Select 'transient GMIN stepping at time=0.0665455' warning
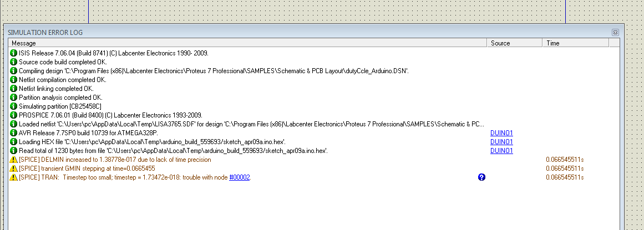Screen dimensions: 644x230 (x=87, y=169)
